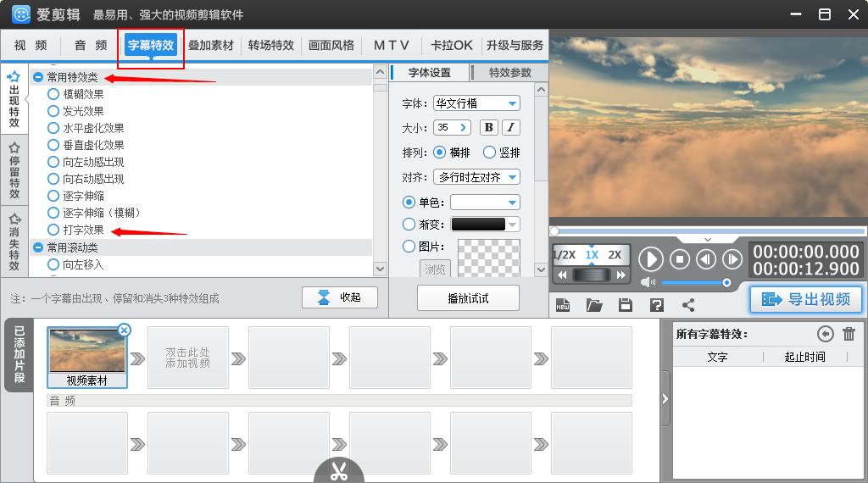868x483 pixels.
Task: Click the 导出视频 export button
Action: coord(806,299)
